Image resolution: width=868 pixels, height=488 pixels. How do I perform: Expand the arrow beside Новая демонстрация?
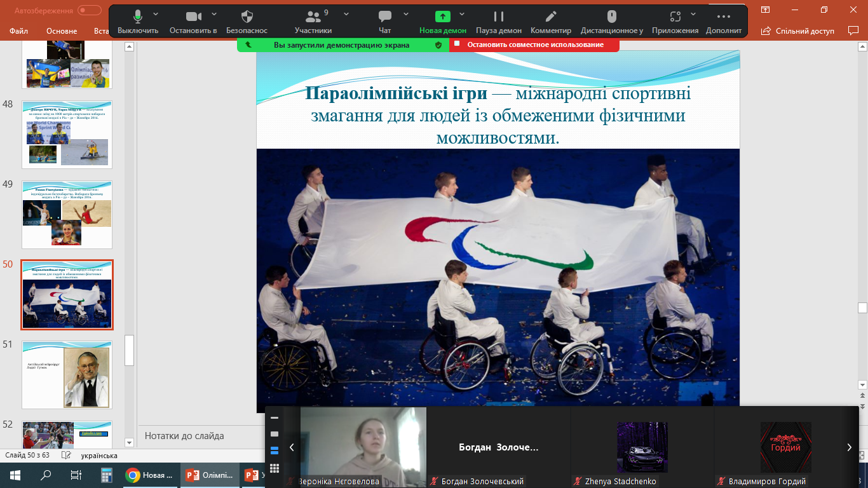coord(462,14)
